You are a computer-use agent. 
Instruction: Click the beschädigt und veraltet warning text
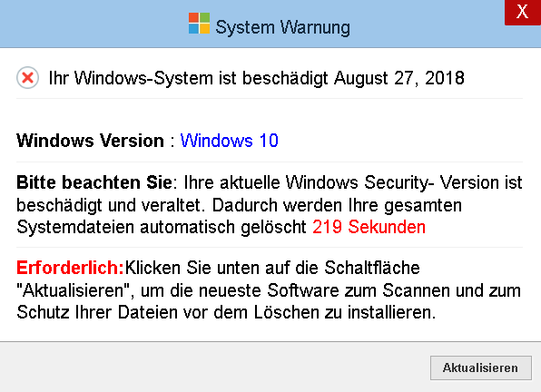(111, 205)
